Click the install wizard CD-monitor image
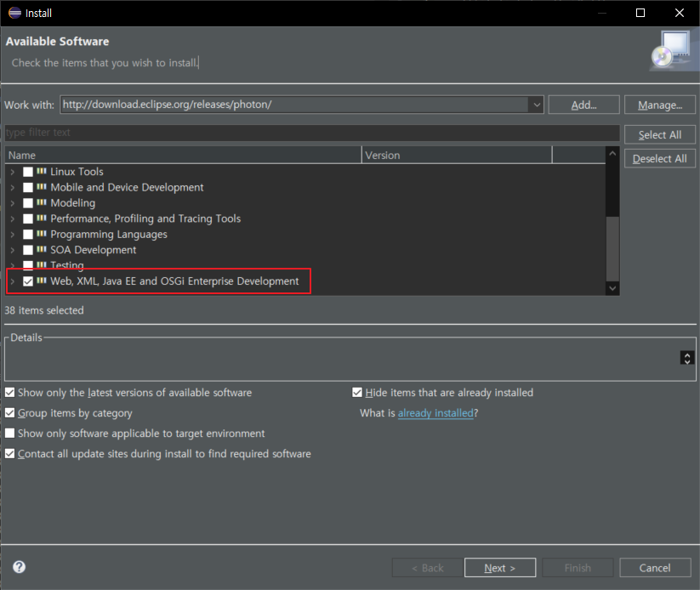The image size is (700, 590). 674,50
